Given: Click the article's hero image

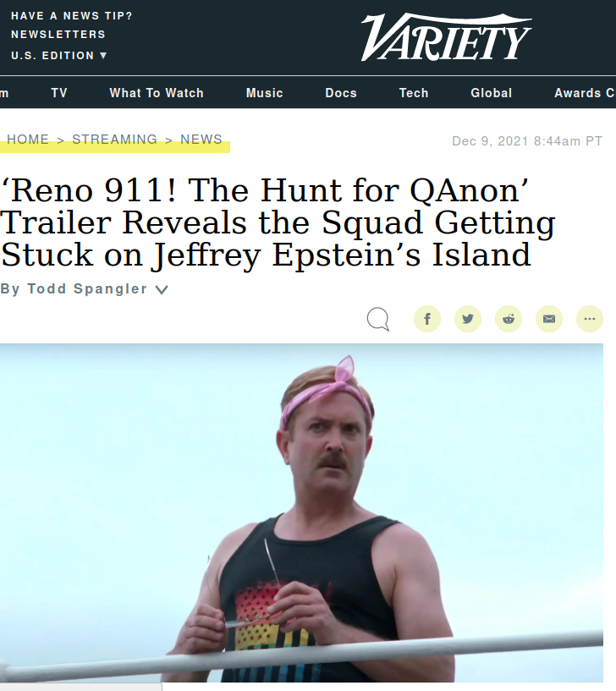Looking at the screenshot, I should pos(301,513).
